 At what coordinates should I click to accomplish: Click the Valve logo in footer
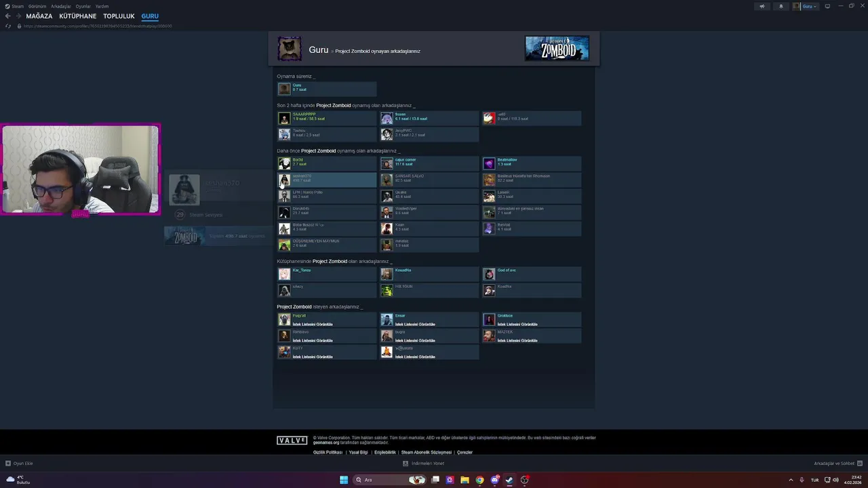[292, 441]
